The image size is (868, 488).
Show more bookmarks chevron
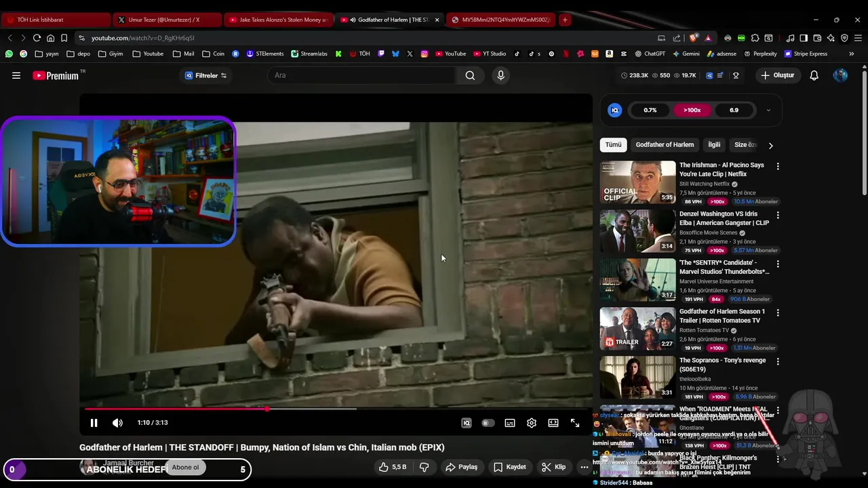point(851,54)
